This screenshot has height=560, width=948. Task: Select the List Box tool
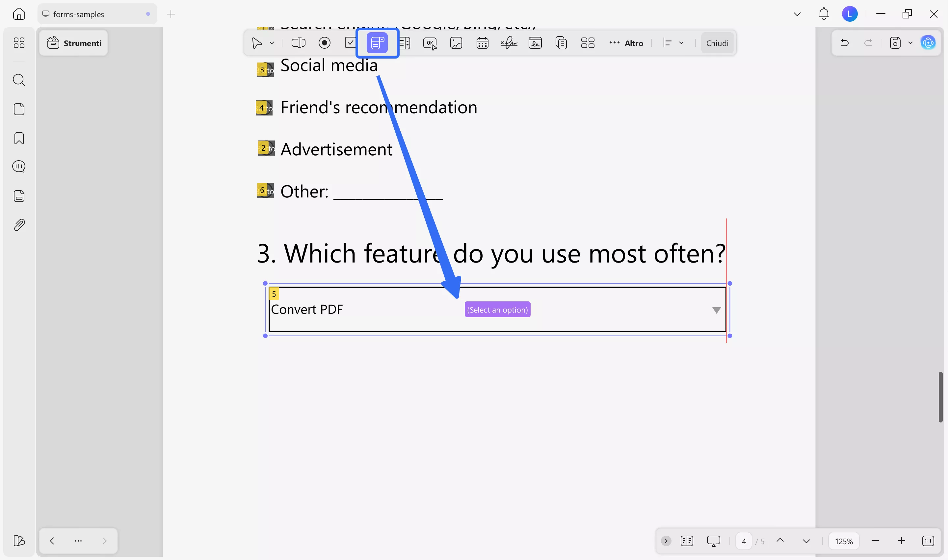tap(405, 43)
